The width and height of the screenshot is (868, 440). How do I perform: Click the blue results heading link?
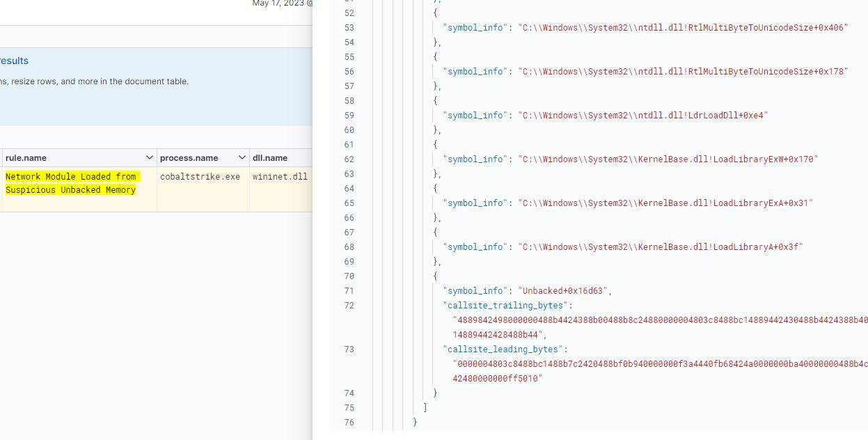tap(14, 61)
